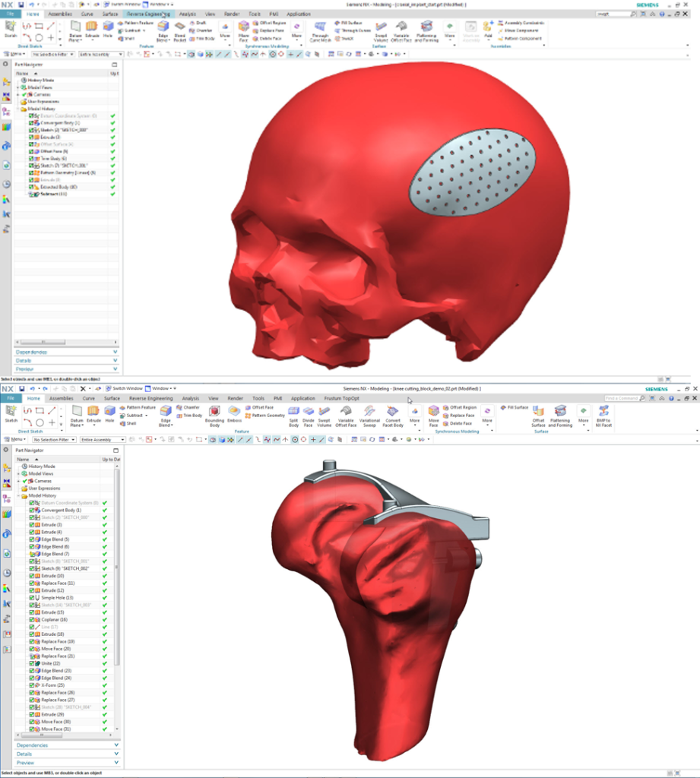The height and width of the screenshot is (778, 700).
Task: Click the lower window's File button
Action: tap(11, 398)
